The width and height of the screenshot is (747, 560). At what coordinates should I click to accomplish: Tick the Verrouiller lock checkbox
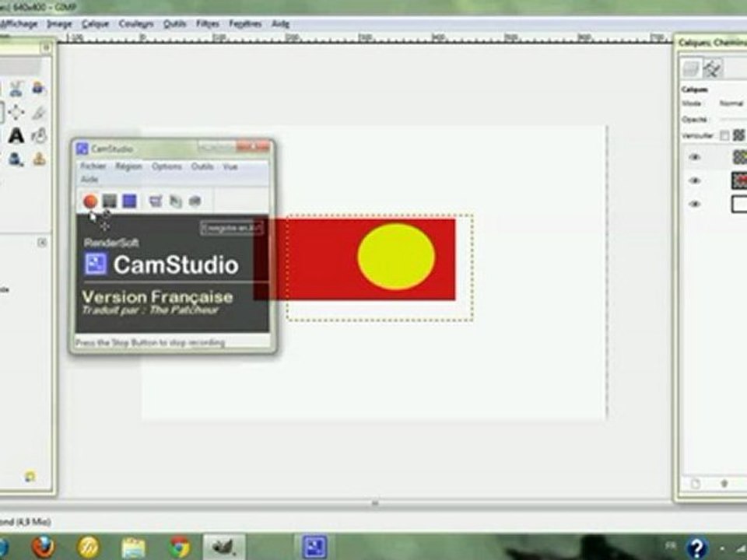724,135
